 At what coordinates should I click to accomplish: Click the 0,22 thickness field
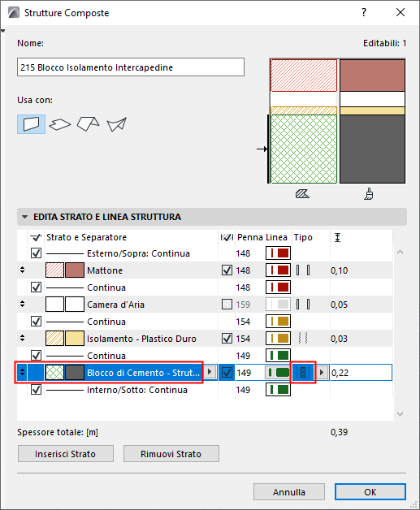(x=362, y=373)
